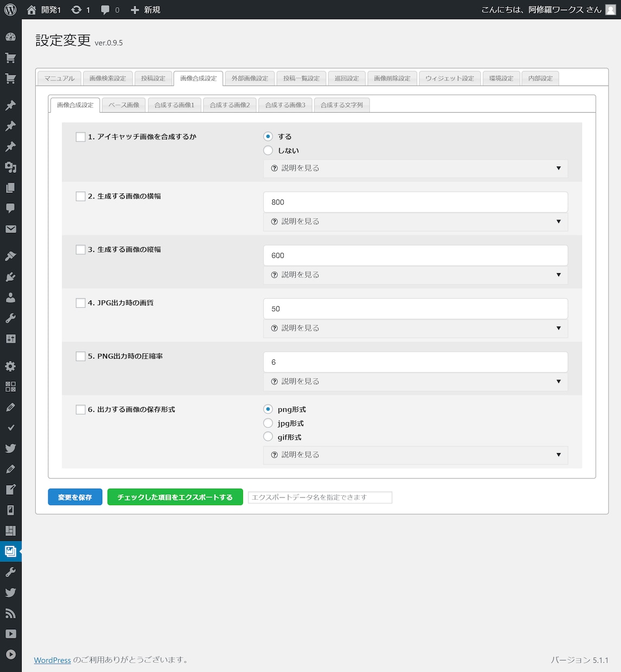Check the 1. アイキャッチ画像を合成するか box

[80, 137]
